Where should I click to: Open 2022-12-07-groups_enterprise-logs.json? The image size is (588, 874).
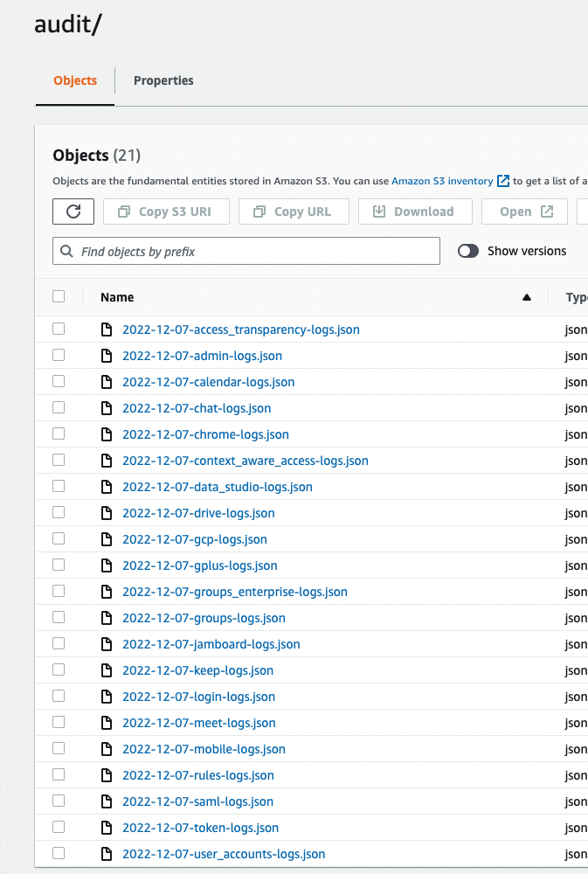(x=235, y=592)
